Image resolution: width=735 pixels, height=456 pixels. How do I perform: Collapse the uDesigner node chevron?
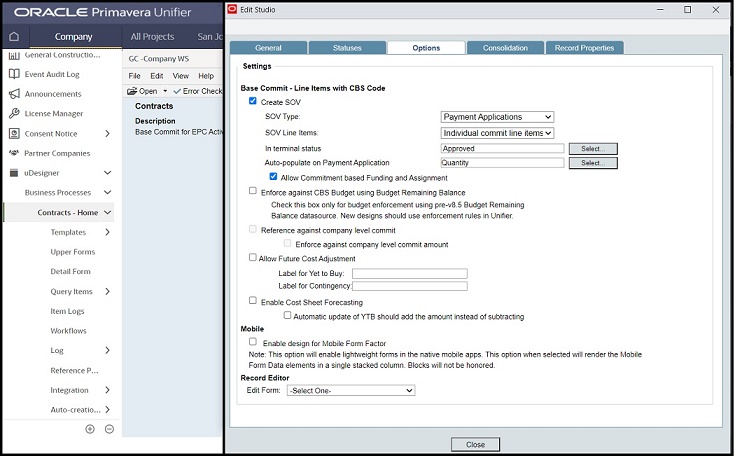coord(107,173)
